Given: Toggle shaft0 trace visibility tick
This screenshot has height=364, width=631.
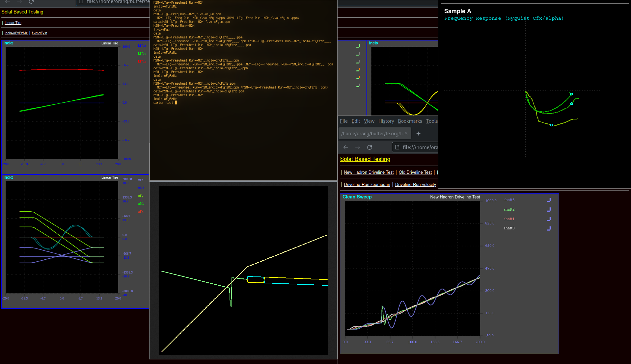Looking at the screenshot, I should click(549, 228).
